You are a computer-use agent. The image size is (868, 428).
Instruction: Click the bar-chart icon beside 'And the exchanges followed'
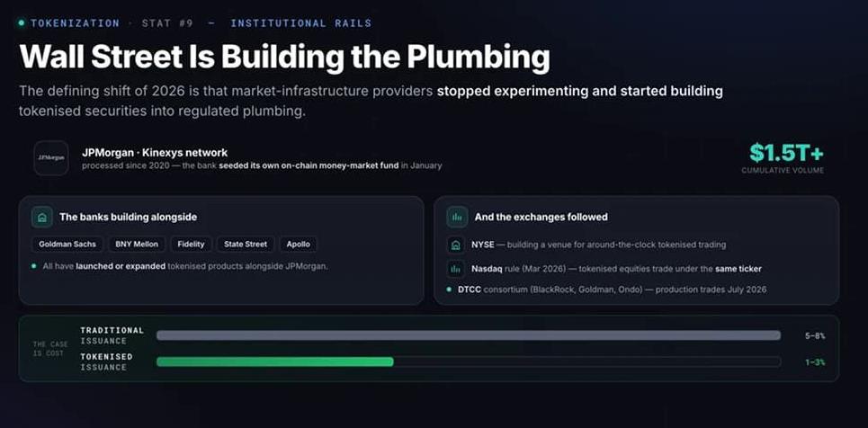click(457, 217)
